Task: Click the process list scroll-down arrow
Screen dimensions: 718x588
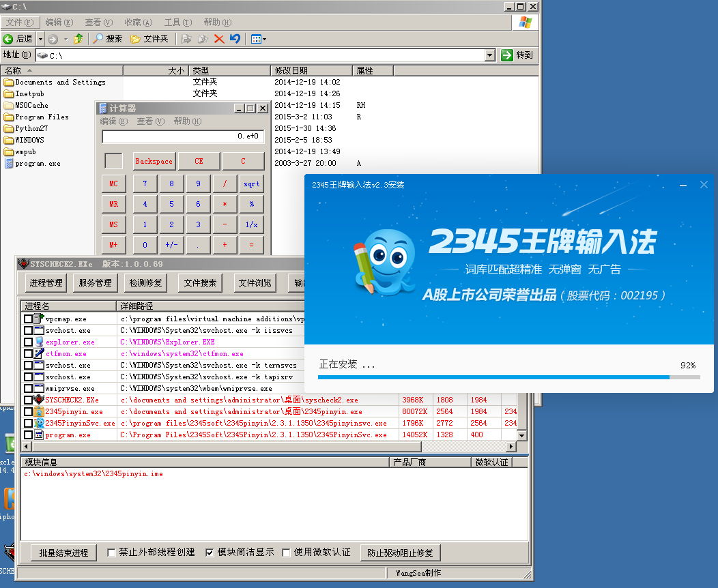Action: [x=521, y=435]
